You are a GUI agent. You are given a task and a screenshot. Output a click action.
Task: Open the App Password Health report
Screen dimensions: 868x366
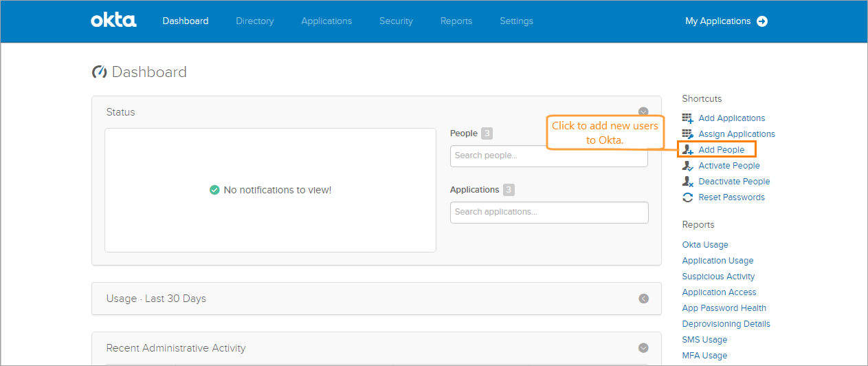(724, 308)
